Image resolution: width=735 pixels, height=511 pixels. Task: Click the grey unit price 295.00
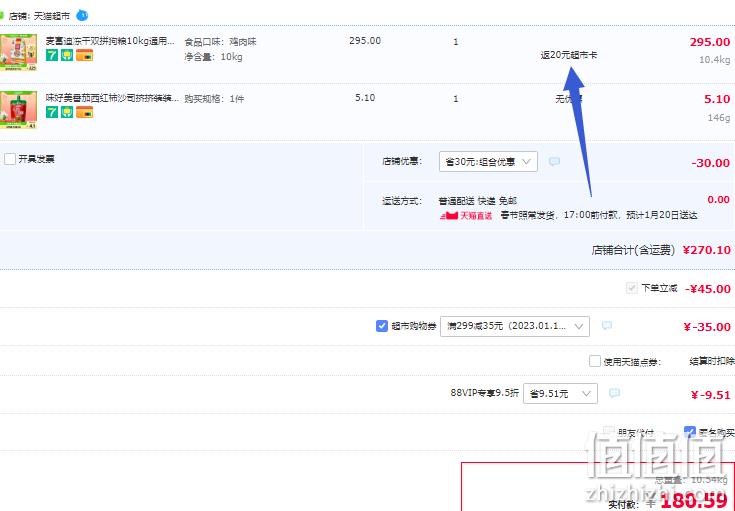[365, 41]
